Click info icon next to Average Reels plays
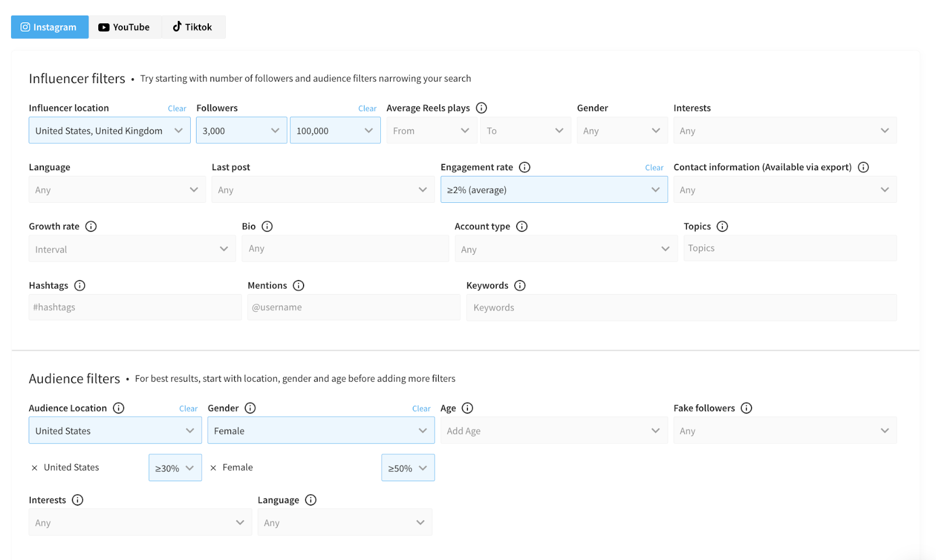 [481, 108]
